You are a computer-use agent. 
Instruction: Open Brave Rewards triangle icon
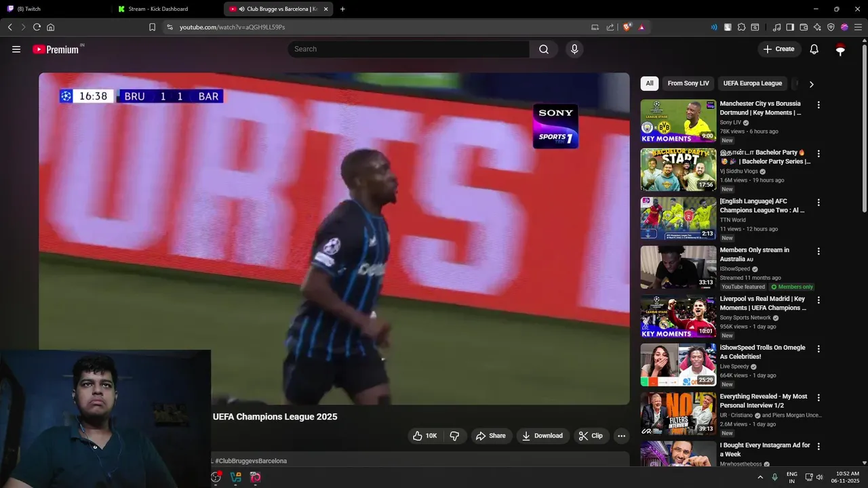point(642,27)
